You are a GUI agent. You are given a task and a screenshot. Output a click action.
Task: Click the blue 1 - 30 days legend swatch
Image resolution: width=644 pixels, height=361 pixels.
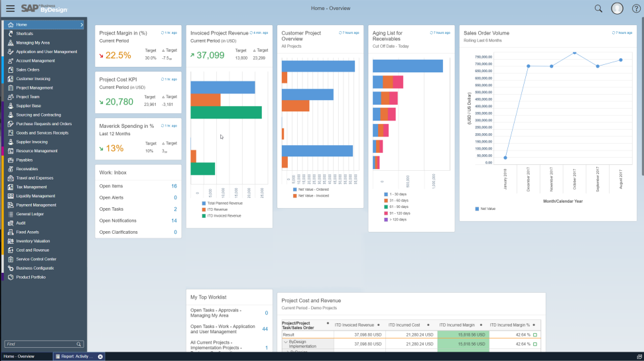(x=386, y=193)
